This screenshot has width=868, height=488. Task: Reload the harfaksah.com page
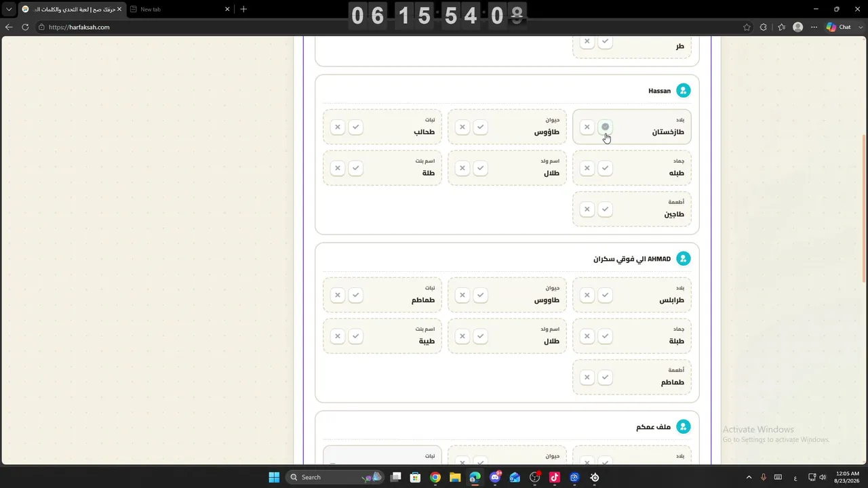tap(25, 27)
